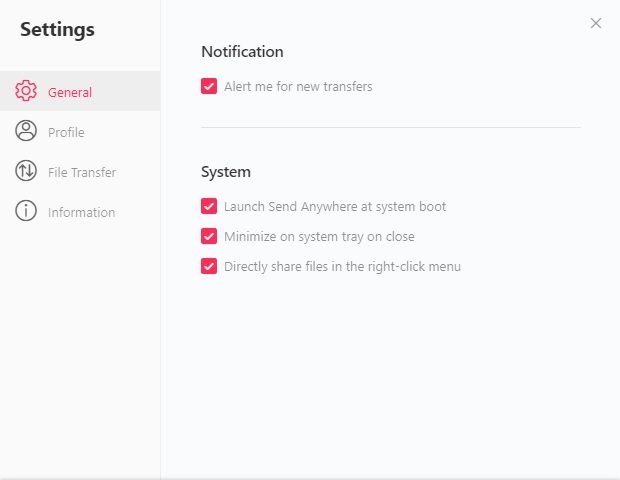620x480 pixels.
Task: Click 'Launch Send Anywhere at system boot' text
Action: point(335,207)
